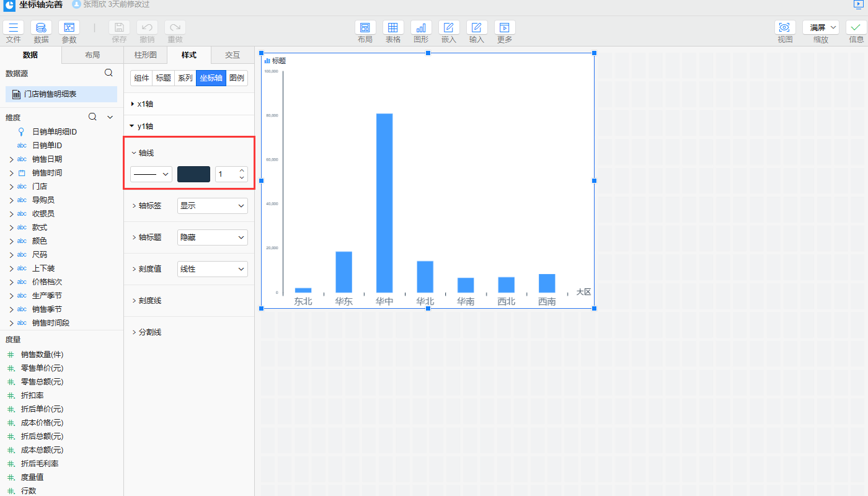Switch to the 布局 tab
Image resolution: width=868 pixels, height=496 pixels.
tap(92, 55)
